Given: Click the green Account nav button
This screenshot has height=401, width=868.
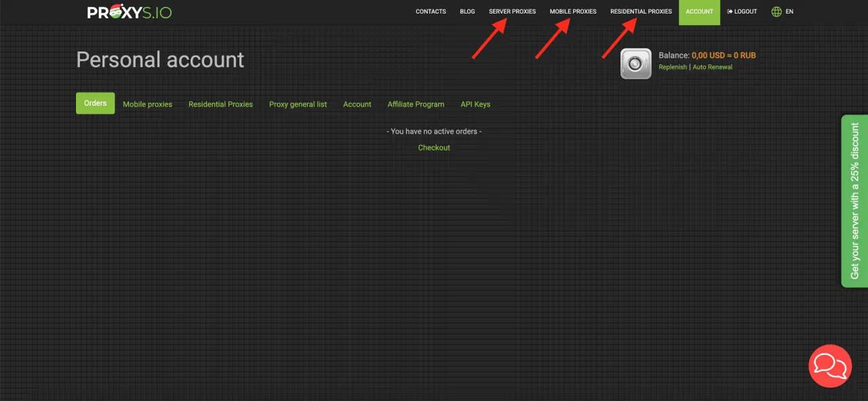Looking at the screenshot, I should click(x=699, y=12).
